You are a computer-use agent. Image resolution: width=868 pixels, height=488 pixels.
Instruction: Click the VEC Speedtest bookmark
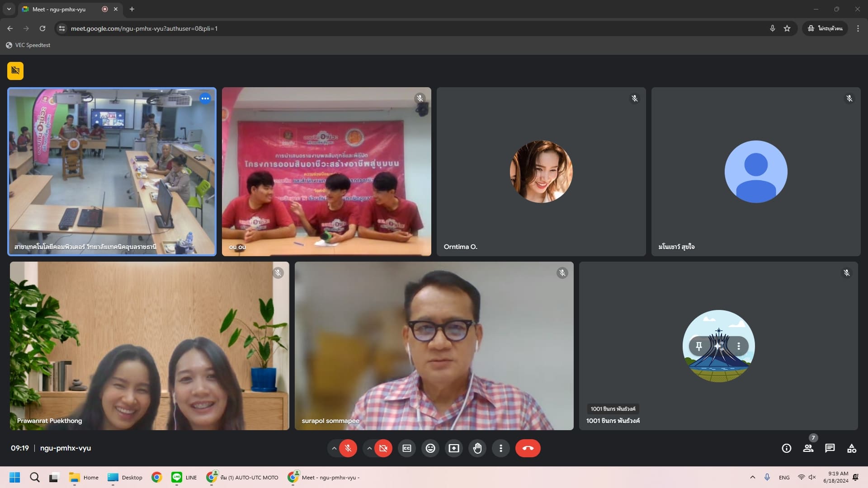[x=28, y=45]
